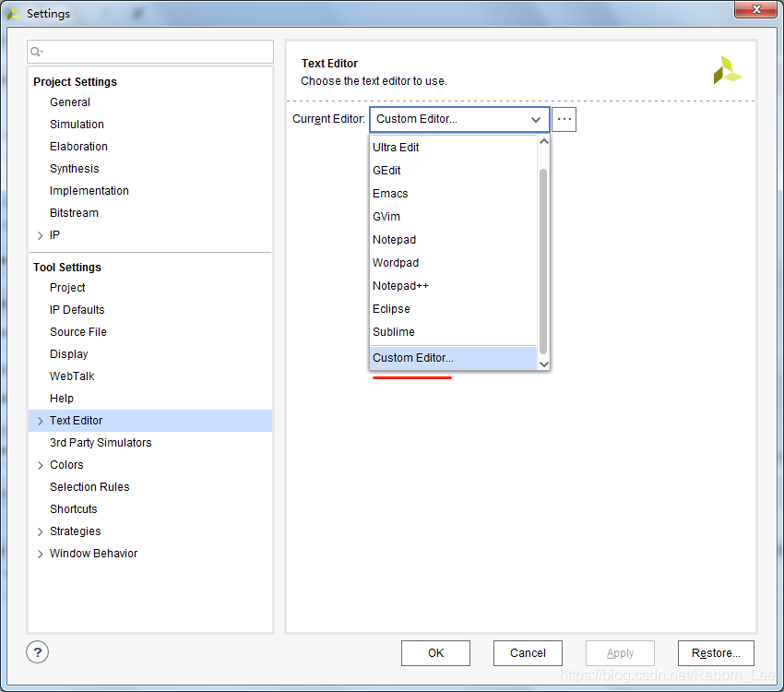Screen dimensions: 784x692
Task: Open Shortcuts settings
Action: pyautogui.click(x=74, y=509)
